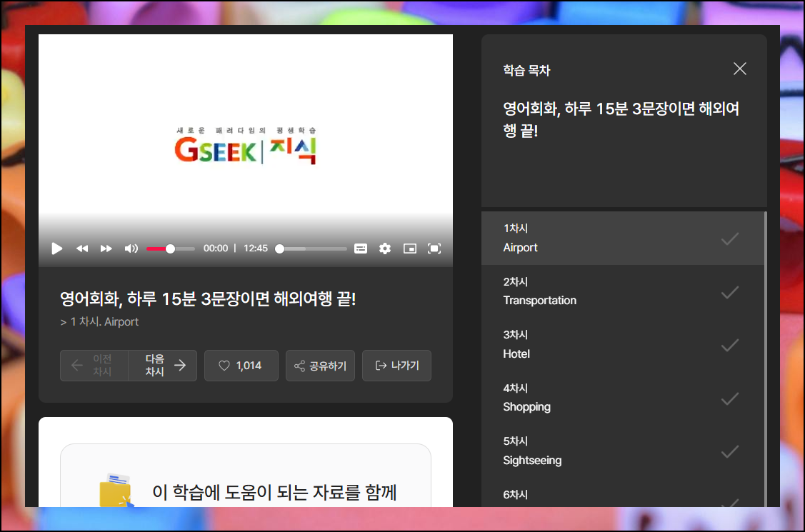
Task: Click '이 학습에 도움이 되는 자료를 함께' text
Action: click(x=275, y=493)
